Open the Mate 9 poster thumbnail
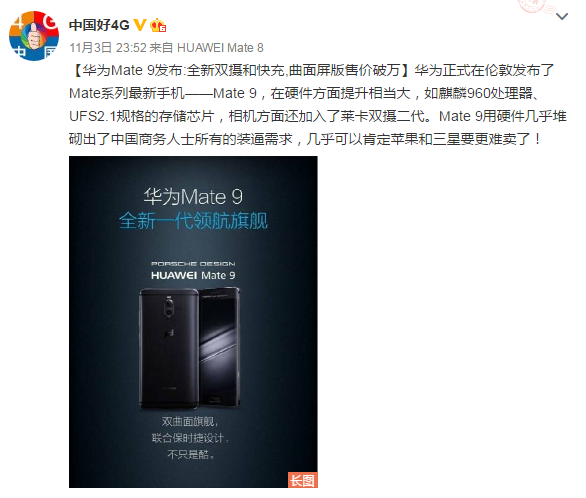This screenshot has width=586, height=498. click(x=193, y=322)
